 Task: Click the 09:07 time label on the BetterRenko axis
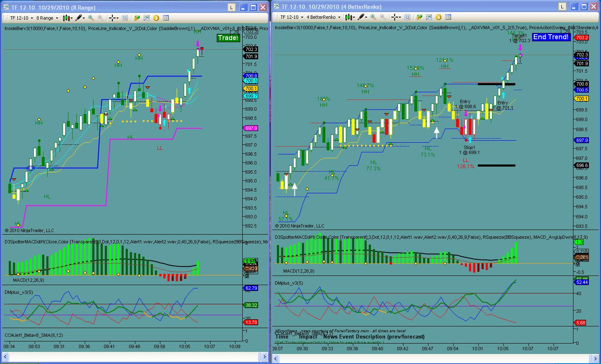click(277, 349)
